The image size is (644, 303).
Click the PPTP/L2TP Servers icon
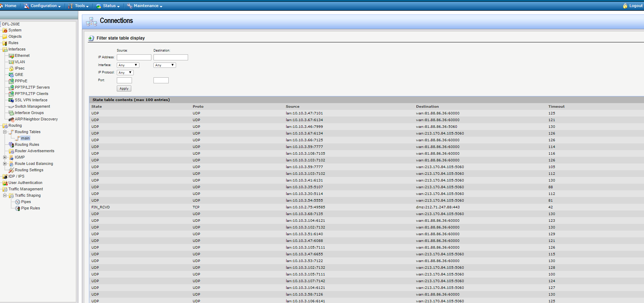pos(11,88)
